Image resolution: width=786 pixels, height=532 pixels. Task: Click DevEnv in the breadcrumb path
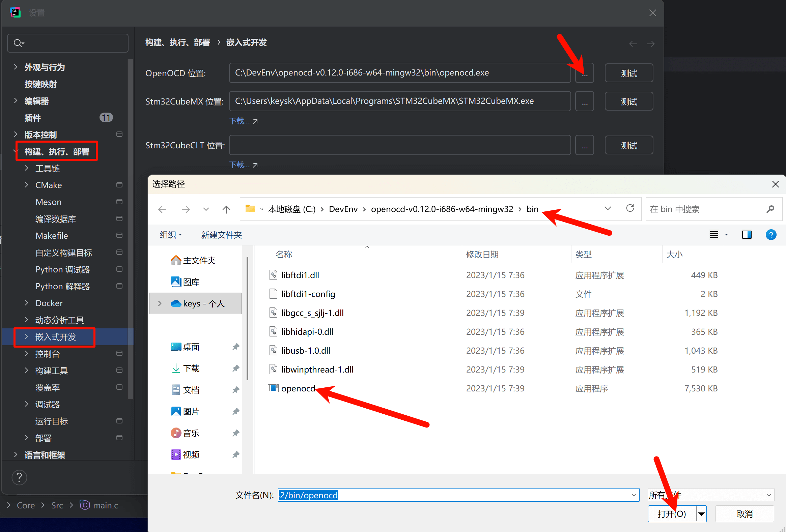pyautogui.click(x=343, y=209)
